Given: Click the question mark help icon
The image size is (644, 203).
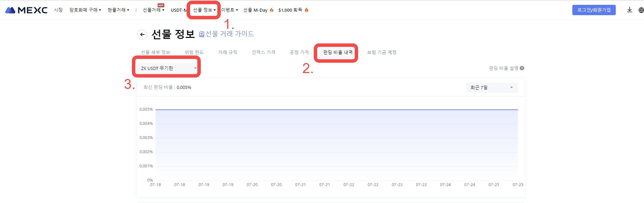Looking at the screenshot, I should (x=522, y=68).
